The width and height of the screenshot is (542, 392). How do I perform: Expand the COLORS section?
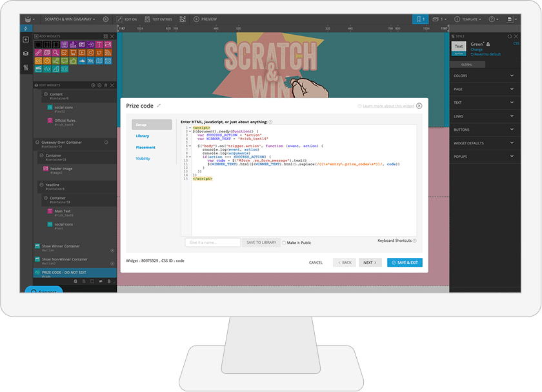coord(485,75)
